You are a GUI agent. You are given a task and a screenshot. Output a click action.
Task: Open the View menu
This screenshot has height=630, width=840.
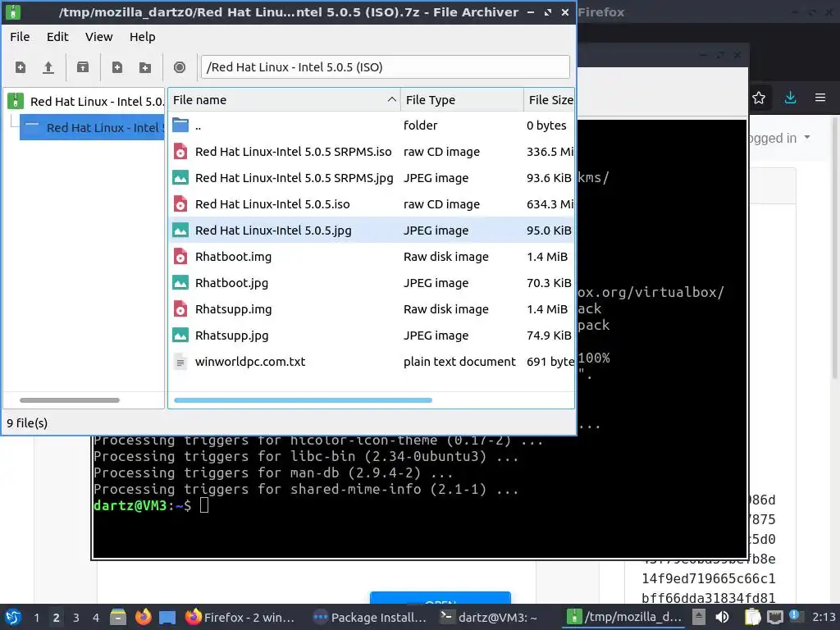[x=99, y=37]
